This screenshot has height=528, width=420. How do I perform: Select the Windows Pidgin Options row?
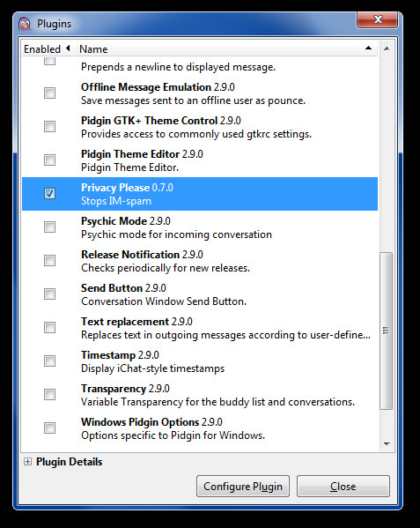pos(200,428)
